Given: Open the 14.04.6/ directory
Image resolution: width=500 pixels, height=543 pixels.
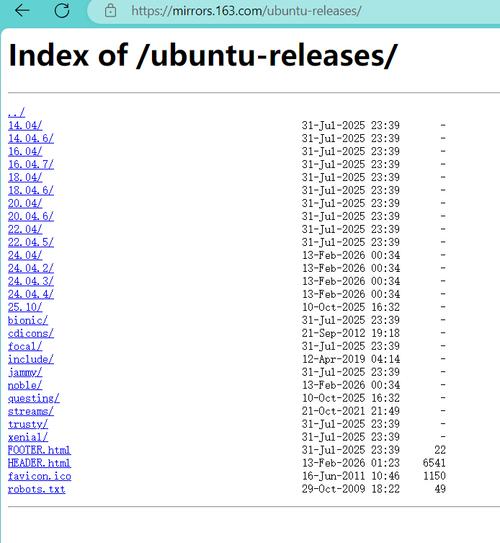Looking at the screenshot, I should 31,138.
